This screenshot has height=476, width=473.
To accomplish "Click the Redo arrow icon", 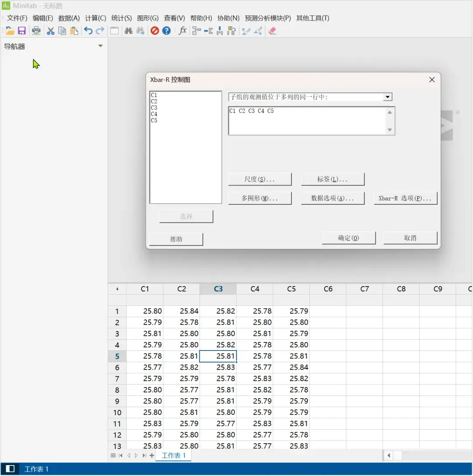I will [100, 31].
